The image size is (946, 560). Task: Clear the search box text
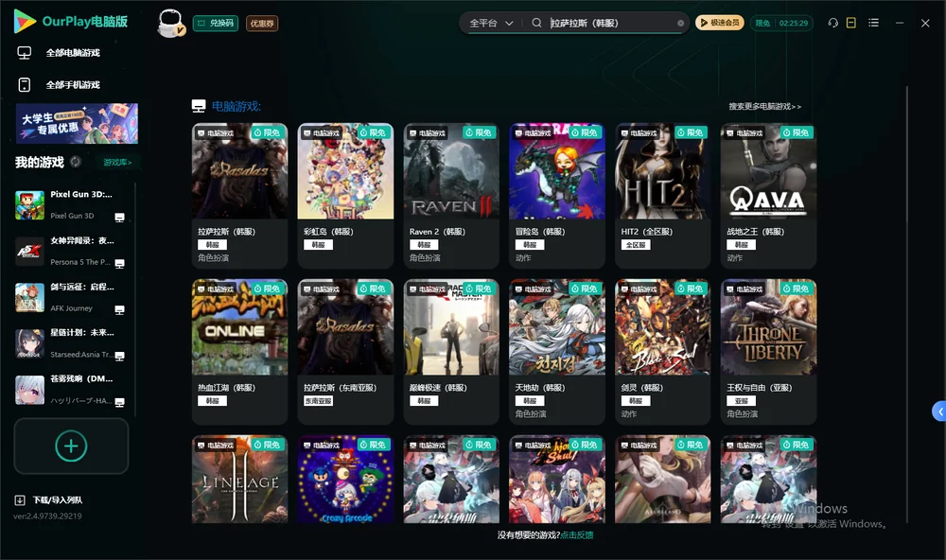680,24
